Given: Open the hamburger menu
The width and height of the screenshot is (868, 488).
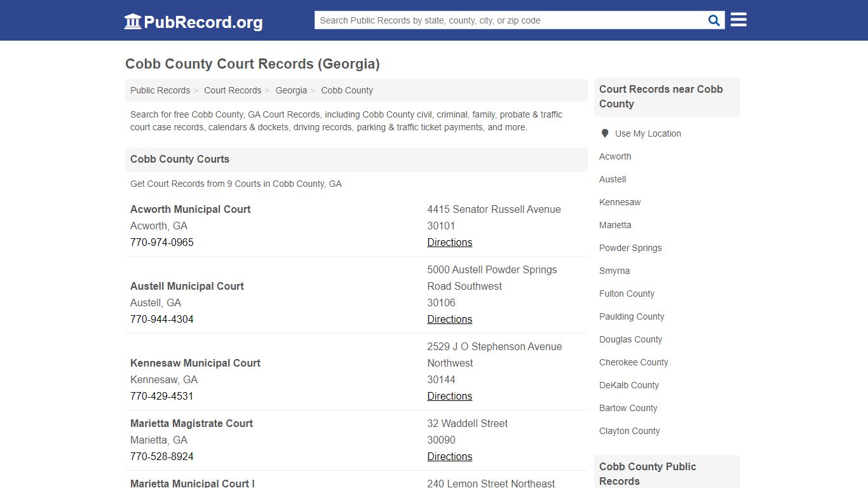Looking at the screenshot, I should coord(738,20).
